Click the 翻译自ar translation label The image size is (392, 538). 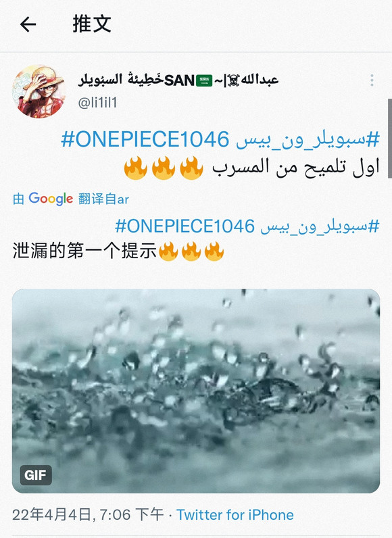tap(103, 199)
